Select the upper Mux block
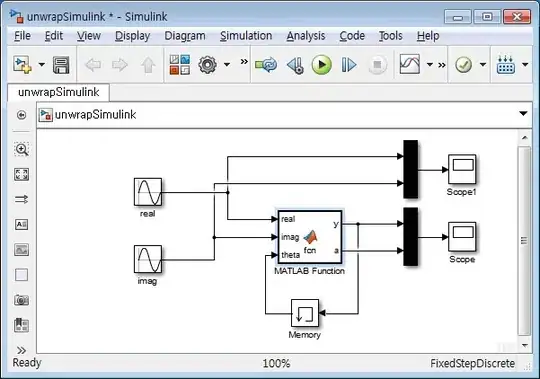 (x=411, y=169)
